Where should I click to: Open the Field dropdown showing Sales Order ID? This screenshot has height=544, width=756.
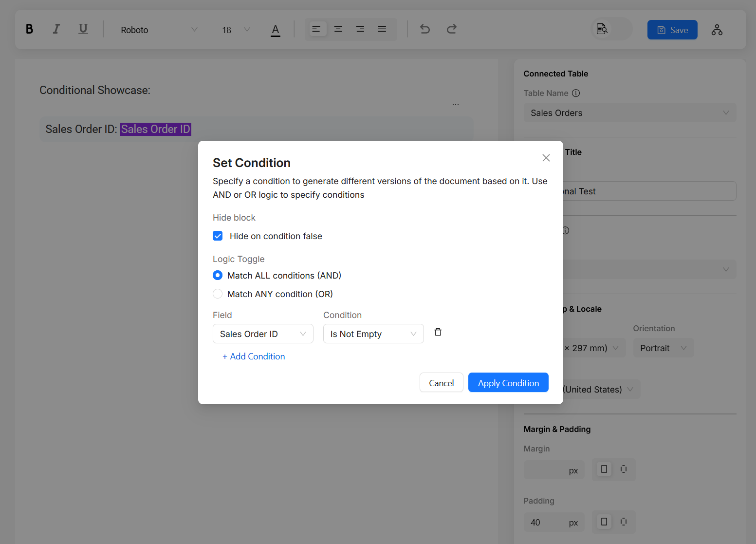click(263, 334)
